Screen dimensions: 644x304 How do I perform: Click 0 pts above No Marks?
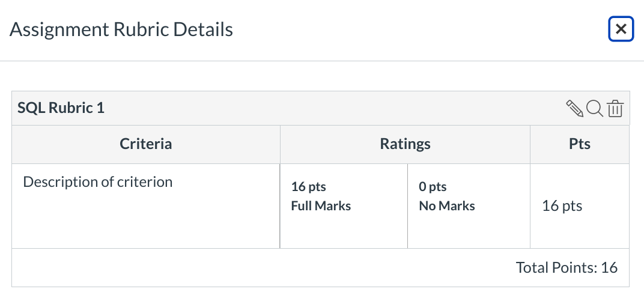pyautogui.click(x=433, y=187)
